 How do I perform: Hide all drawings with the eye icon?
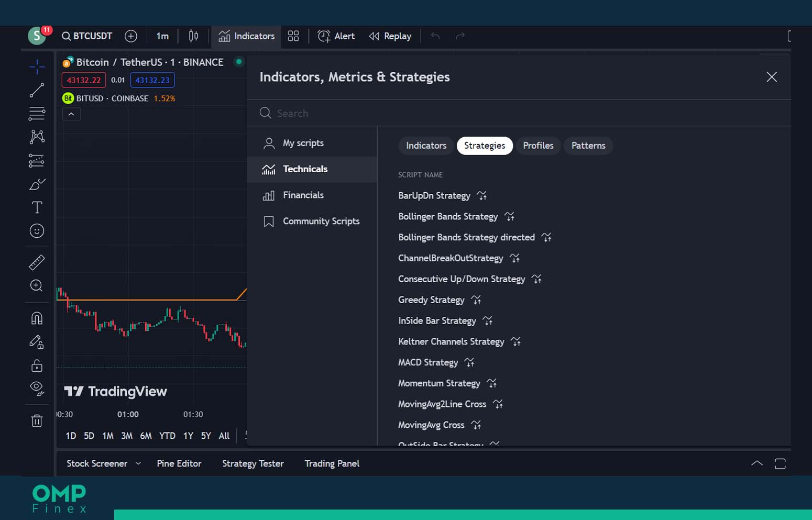coord(37,388)
